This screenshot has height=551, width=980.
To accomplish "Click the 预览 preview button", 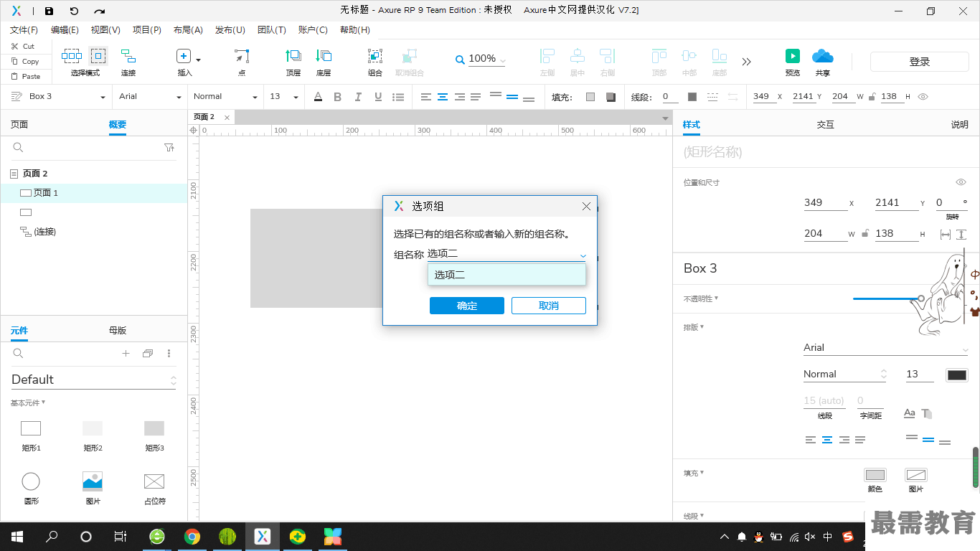I will click(793, 62).
